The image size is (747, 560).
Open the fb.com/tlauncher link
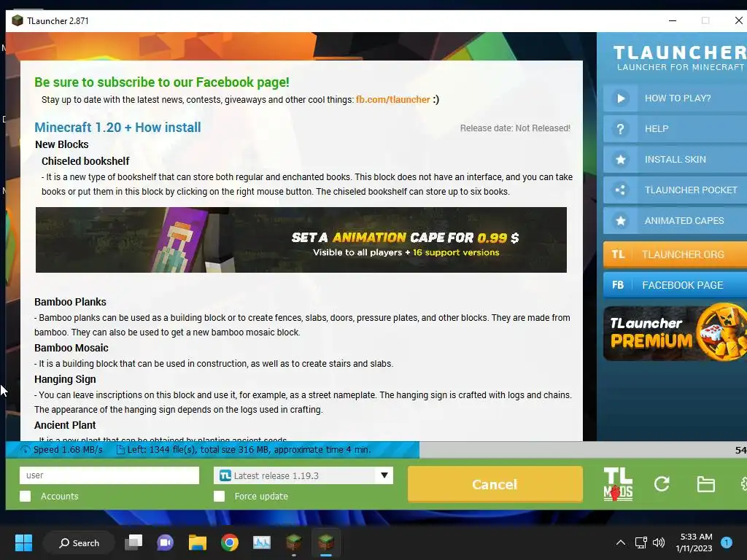392,99
